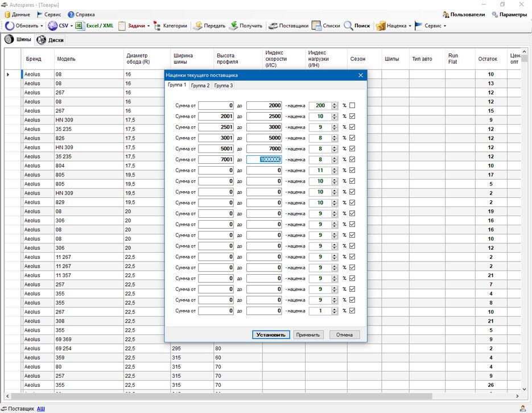Click the Обновить refresh icon

10,26
